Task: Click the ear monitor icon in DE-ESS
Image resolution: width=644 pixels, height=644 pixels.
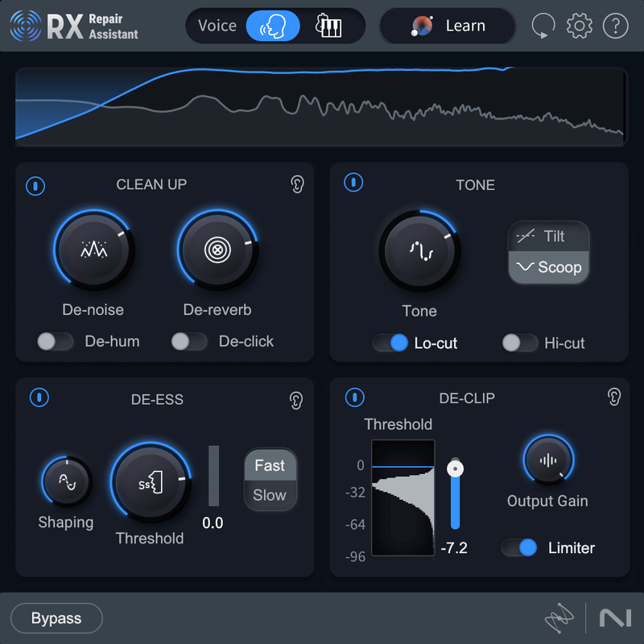Action: tap(297, 399)
